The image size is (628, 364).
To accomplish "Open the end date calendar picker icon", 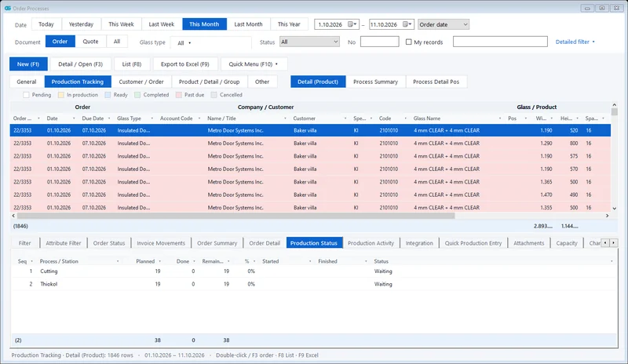I will click(405, 24).
